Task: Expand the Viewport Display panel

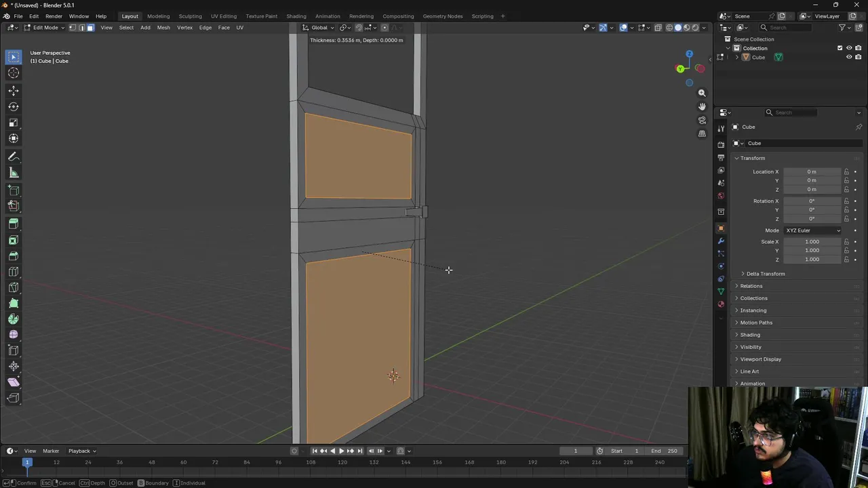Action: 760,359
